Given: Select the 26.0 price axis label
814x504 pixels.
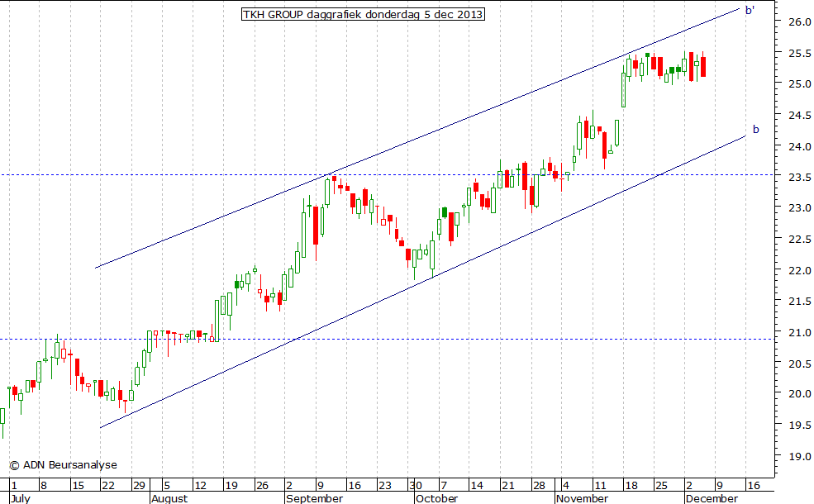Looking at the screenshot, I should (x=799, y=21).
